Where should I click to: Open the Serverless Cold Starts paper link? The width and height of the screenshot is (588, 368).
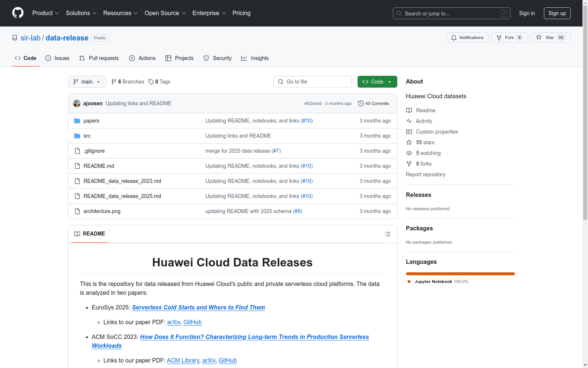[198, 307]
